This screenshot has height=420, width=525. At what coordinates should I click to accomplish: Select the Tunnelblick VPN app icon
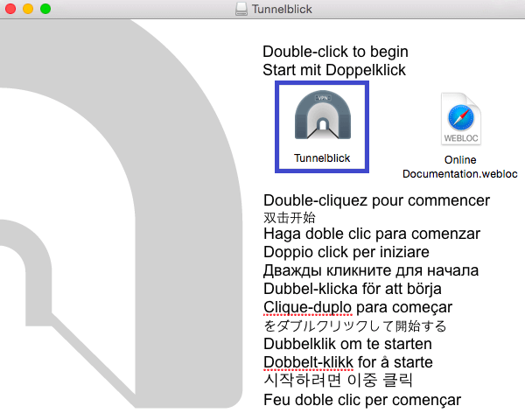pyautogui.click(x=322, y=115)
